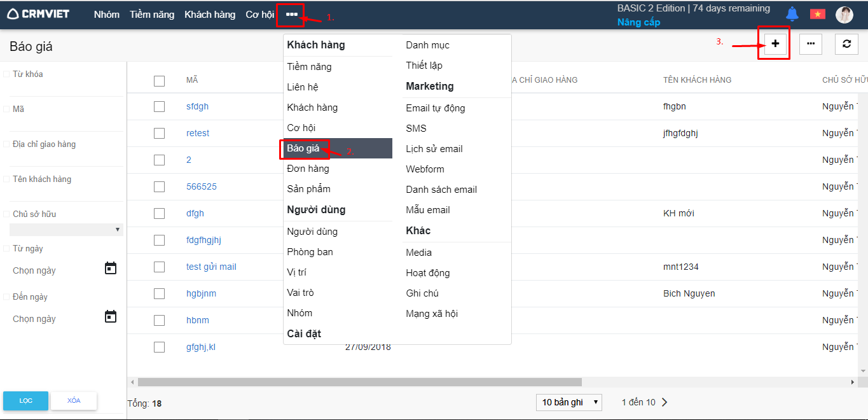Select checkbox for test gửi mail row
Image resolution: width=868 pixels, height=420 pixels.
159,267
